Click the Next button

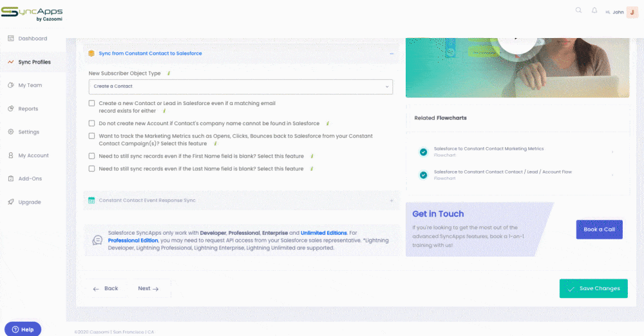(148, 288)
